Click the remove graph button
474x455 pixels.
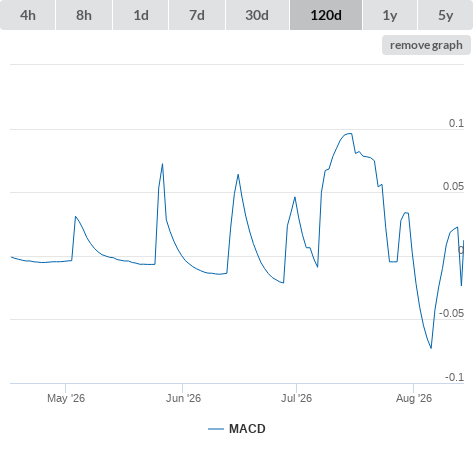coord(426,45)
